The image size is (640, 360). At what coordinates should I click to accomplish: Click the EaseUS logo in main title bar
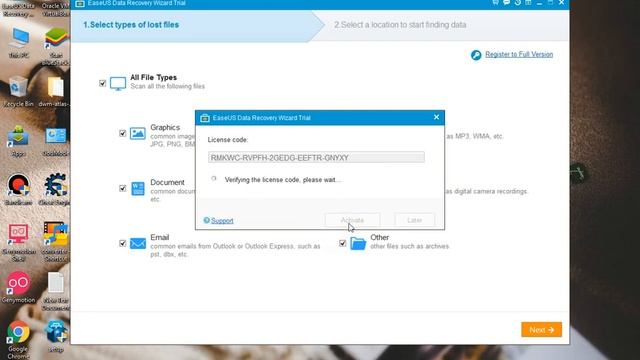tap(80, 3)
